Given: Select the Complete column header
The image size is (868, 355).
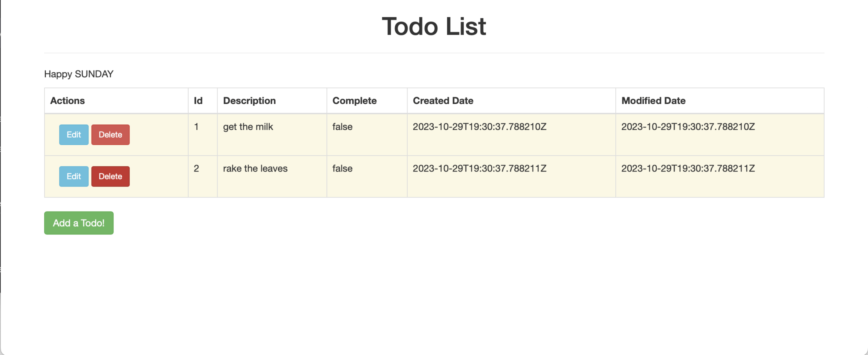Looking at the screenshot, I should 354,101.
